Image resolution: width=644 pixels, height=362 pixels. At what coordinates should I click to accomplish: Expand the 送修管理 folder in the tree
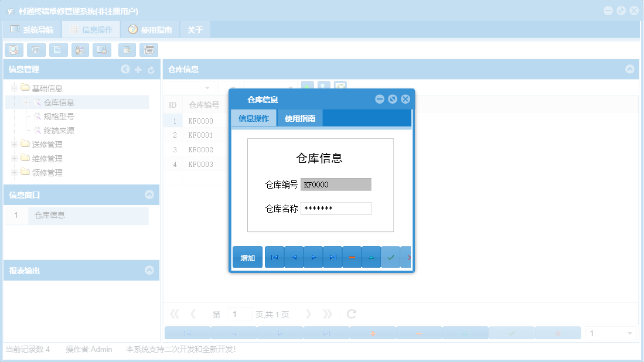pos(13,144)
